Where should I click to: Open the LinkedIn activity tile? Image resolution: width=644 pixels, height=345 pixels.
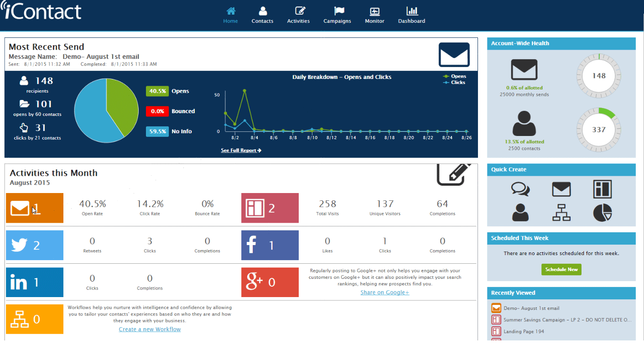[35, 282]
